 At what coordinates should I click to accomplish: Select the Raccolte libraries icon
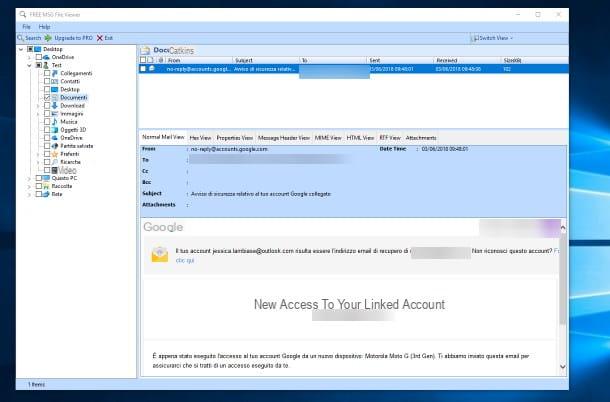46,186
